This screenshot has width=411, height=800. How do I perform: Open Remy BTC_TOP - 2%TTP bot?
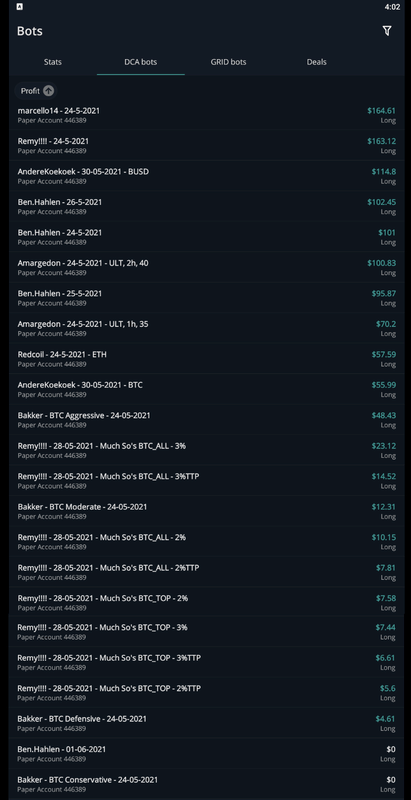point(207,693)
